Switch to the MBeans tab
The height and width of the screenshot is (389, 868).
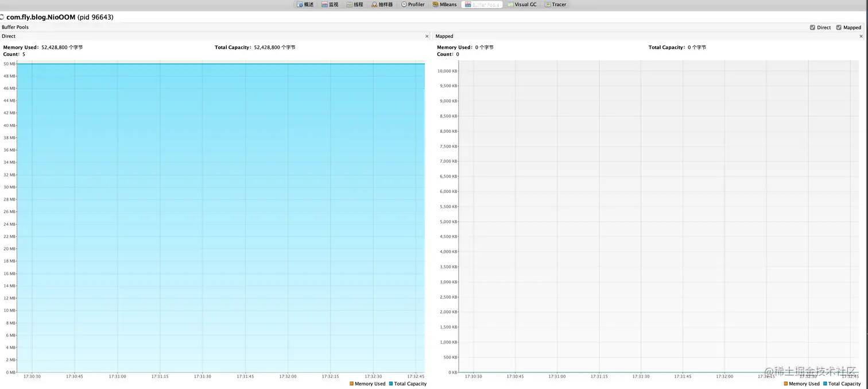point(445,5)
